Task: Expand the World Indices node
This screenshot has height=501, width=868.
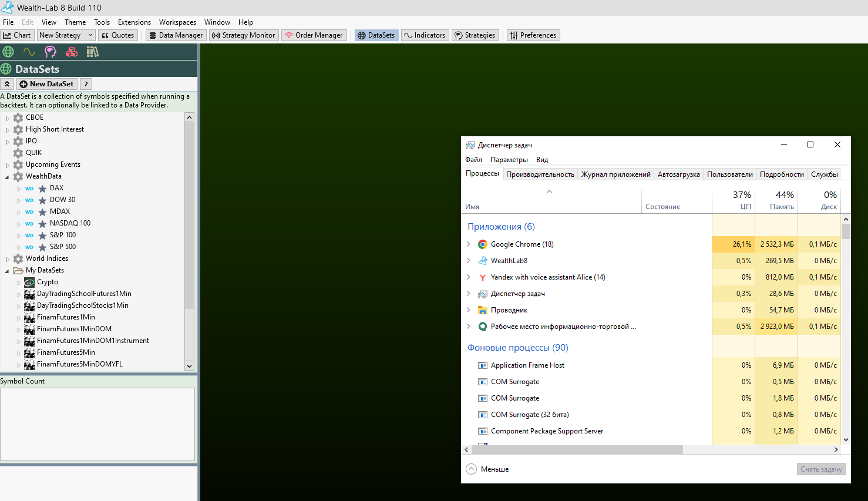Action: pos(8,259)
